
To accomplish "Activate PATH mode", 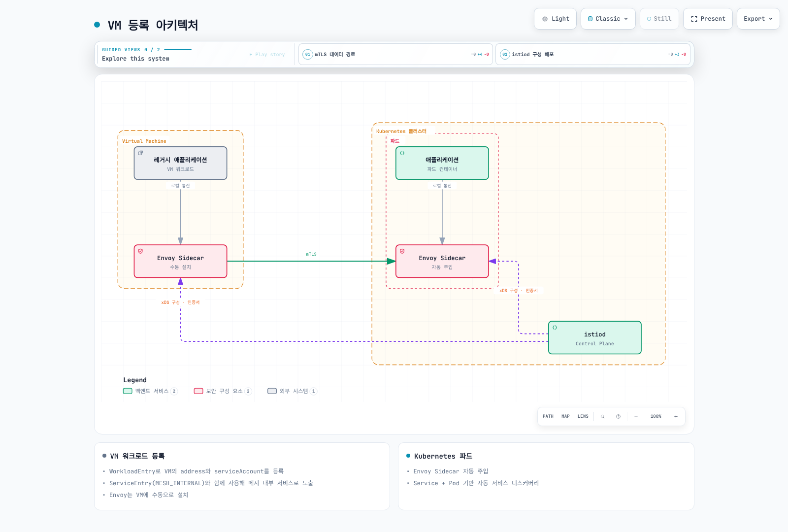I will point(548,416).
